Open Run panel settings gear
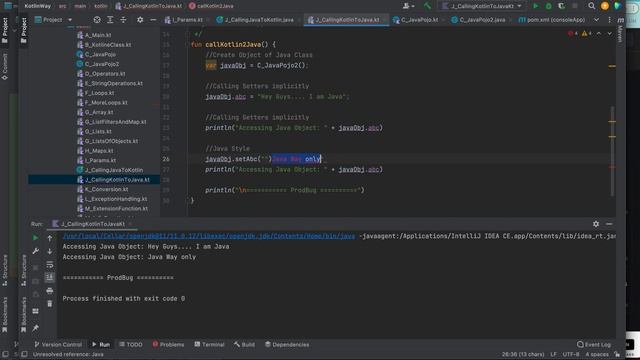The height and width of the screenshot is (360, 640). coord(596,224)
